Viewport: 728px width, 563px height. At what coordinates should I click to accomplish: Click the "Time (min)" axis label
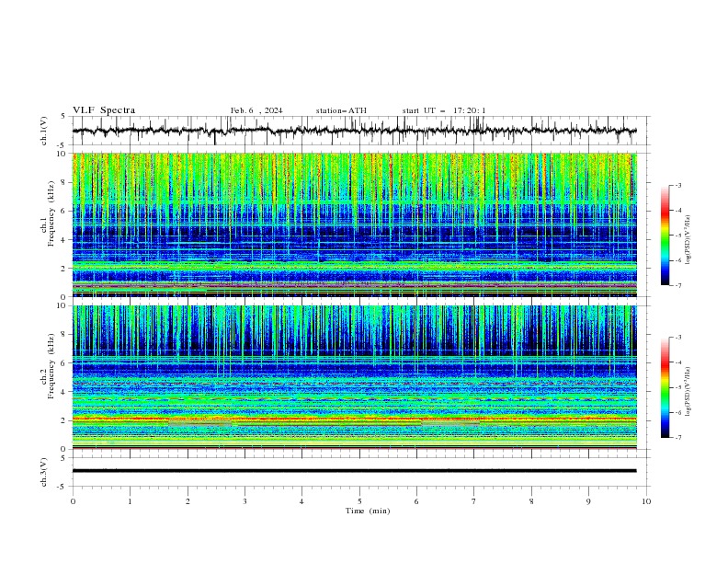(368, 511)
